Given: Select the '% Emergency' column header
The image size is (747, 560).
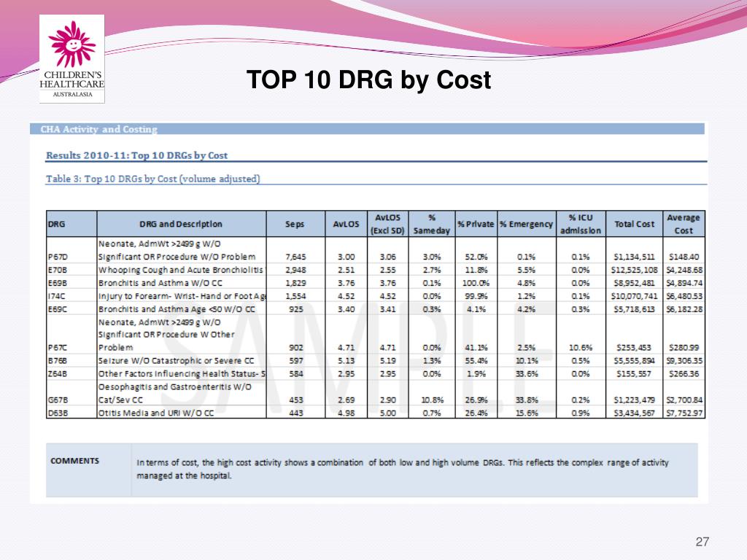Looking at the screenshot, I should [x=526, y=224].
